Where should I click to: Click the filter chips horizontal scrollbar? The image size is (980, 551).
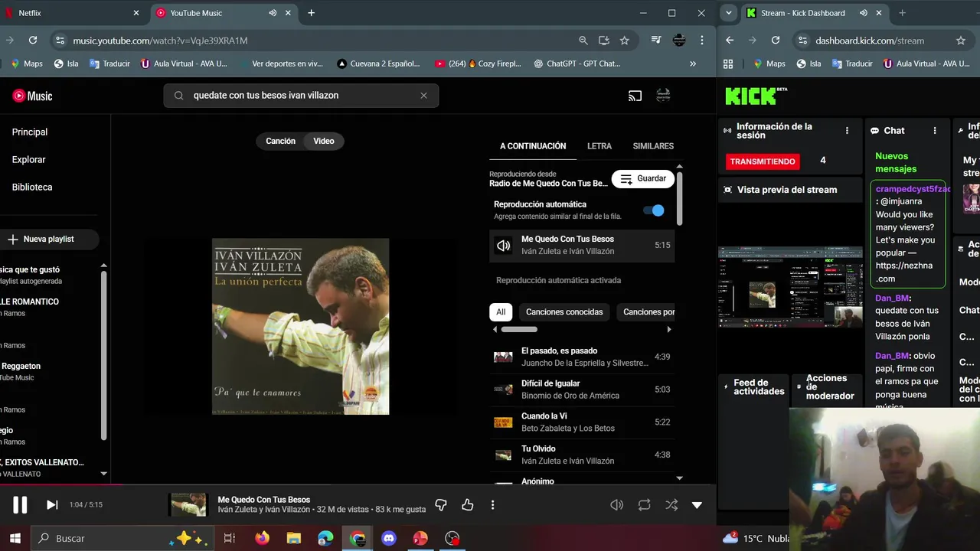click(x=519, y=329)
